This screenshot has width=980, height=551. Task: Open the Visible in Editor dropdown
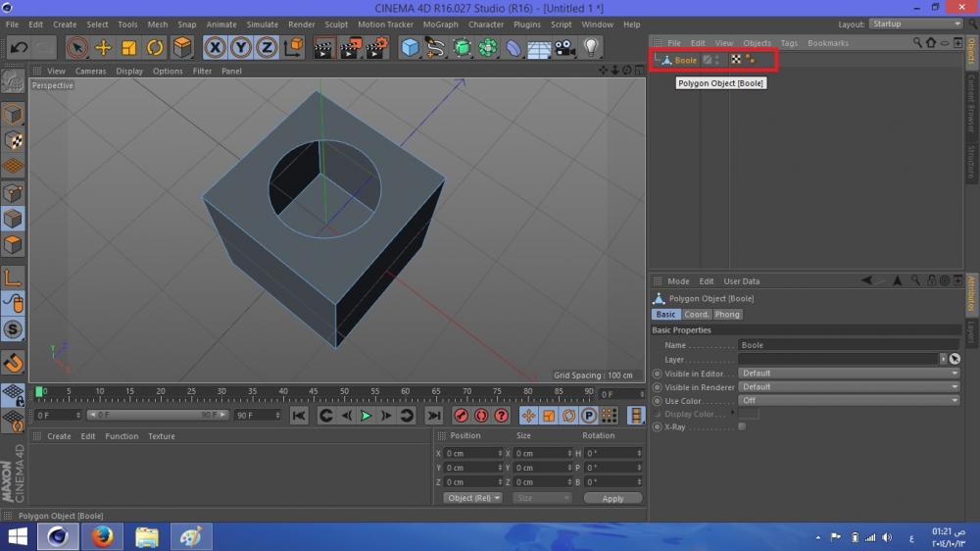(850, 374)
